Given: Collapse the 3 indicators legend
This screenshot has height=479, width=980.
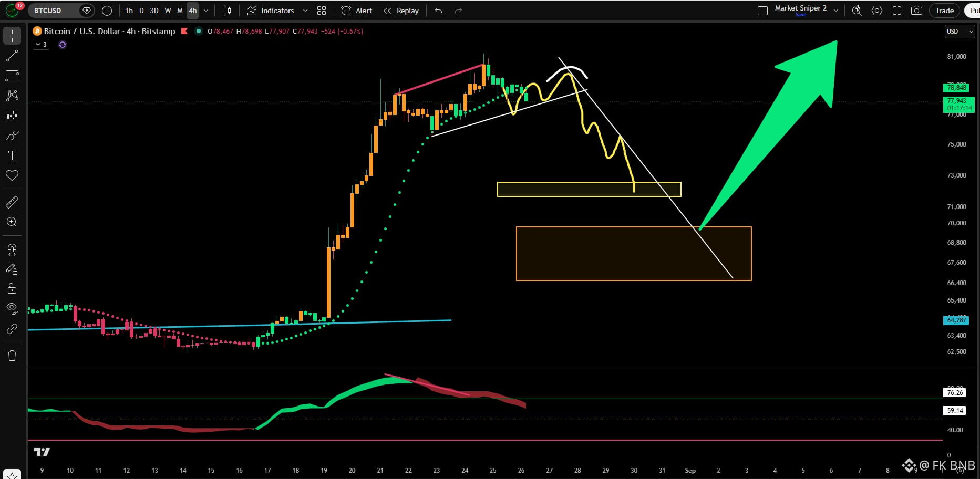Looking at the screenshot, I should pyautogui.click(x=41, y=45).
